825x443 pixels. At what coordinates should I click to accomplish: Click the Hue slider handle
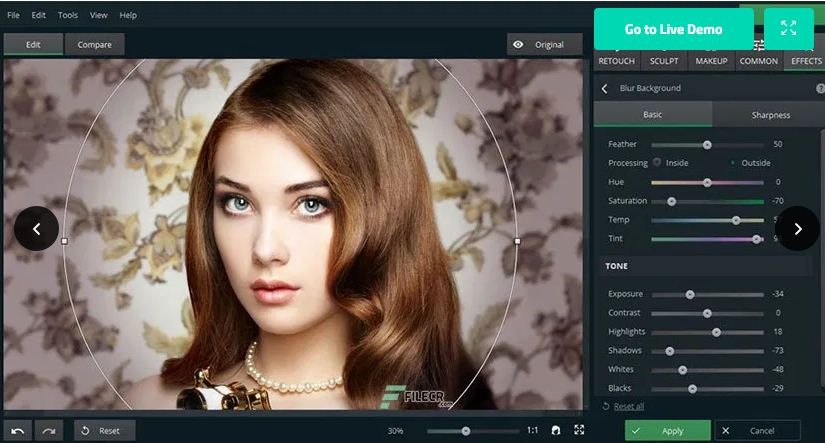(707, 183)
